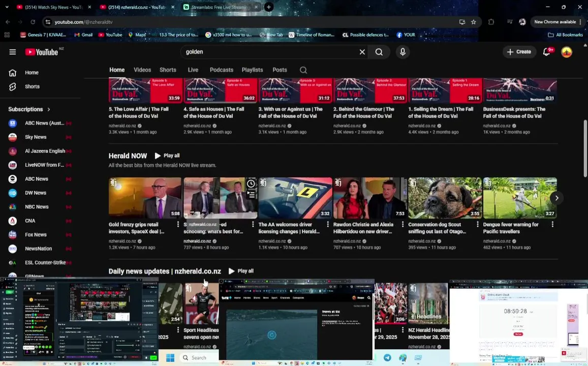
Task: Click Play all for Daily news updates
Action: pos(241,271)
